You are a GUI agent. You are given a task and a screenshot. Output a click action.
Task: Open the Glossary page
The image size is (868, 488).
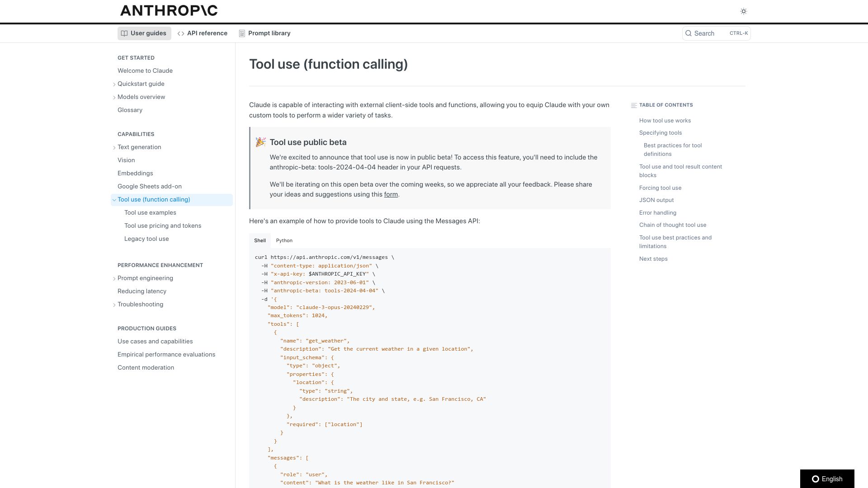pyautogui.click(x=130, y=110)
